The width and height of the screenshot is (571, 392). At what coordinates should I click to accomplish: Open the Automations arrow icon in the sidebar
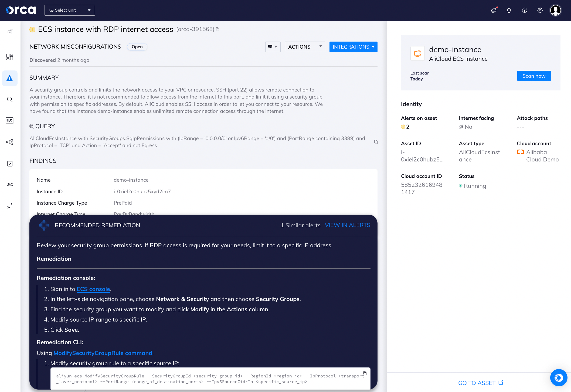(x=10, y=206)
